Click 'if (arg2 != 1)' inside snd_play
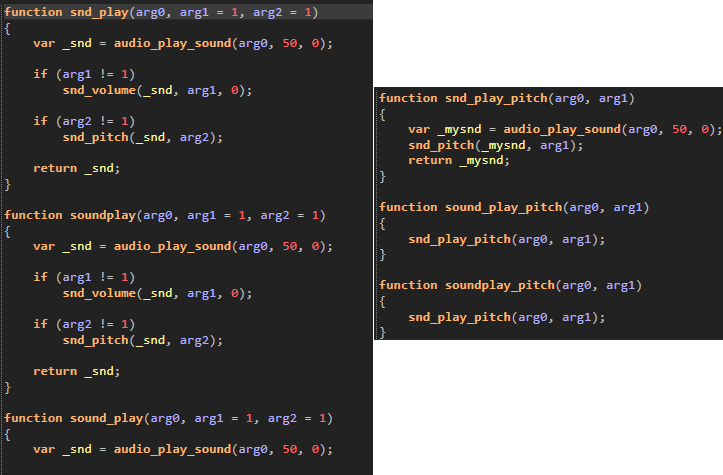The image size is (723, 475). [x=84, y=121]
